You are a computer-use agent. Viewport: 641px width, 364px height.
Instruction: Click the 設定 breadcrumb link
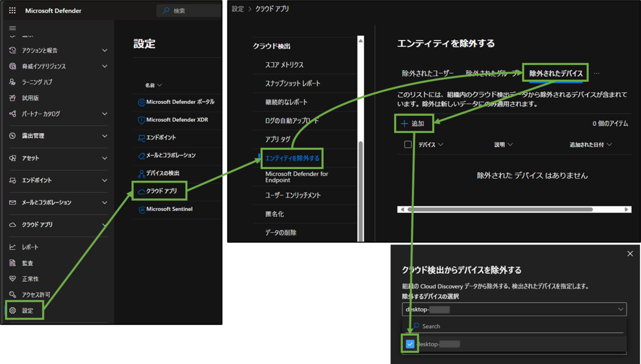tap(238, 9)
